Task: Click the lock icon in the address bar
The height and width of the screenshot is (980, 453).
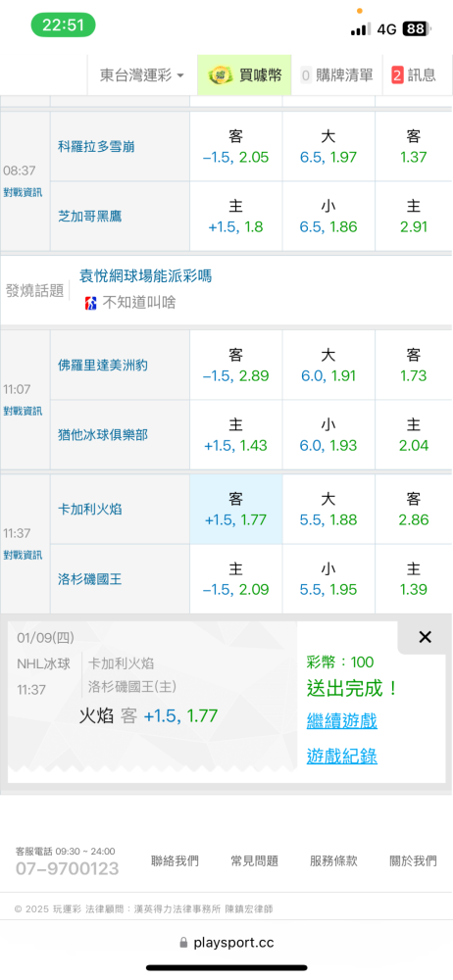Action: coord(183,942)
